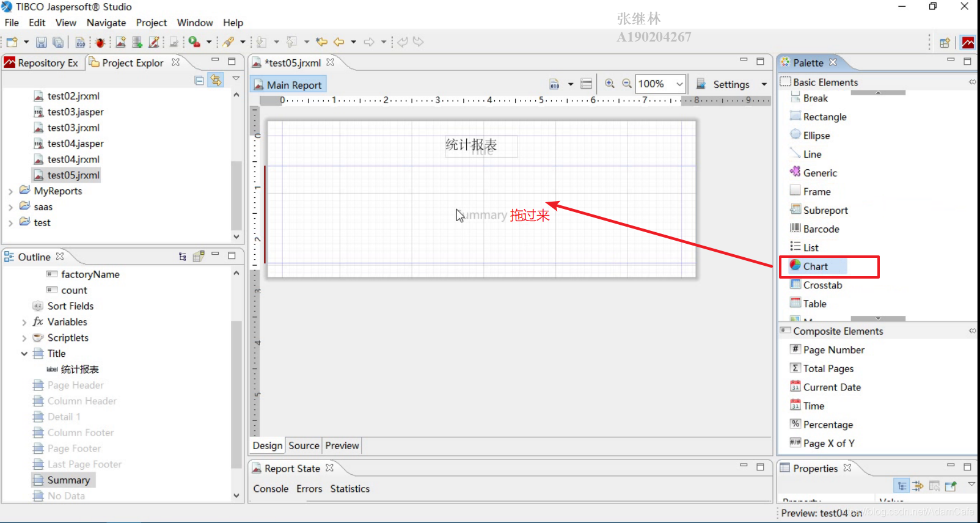Select factoryName field in Outline
The width and height of the screenshot is (980, 523).
(83, 274)
